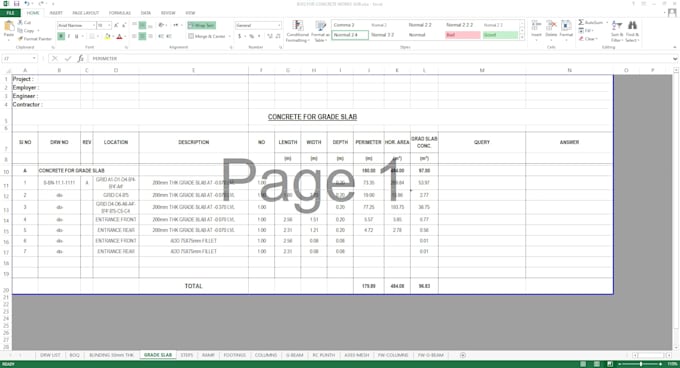Click the Insert Function fx icon

(81, 58)
